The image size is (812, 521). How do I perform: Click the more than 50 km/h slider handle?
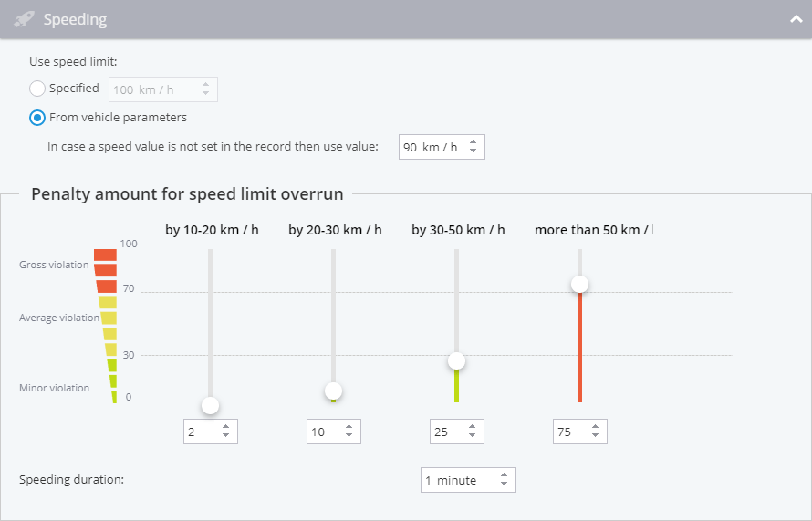pyautogui.click(x=580, y=284)
